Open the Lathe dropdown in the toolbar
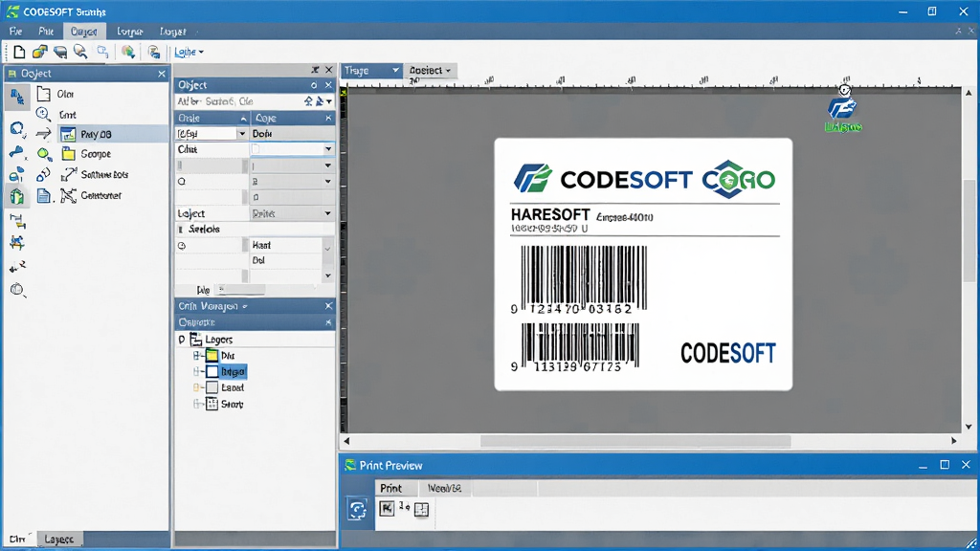 [189, 52]
